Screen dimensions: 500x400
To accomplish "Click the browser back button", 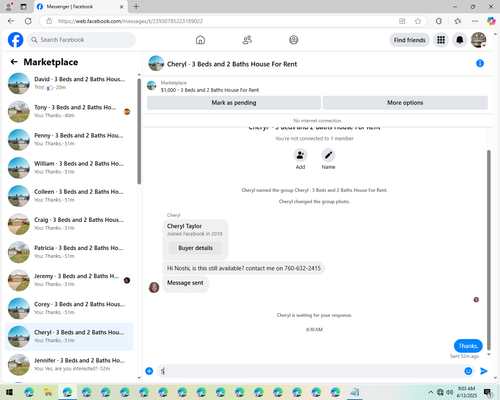I will [11, 21].
